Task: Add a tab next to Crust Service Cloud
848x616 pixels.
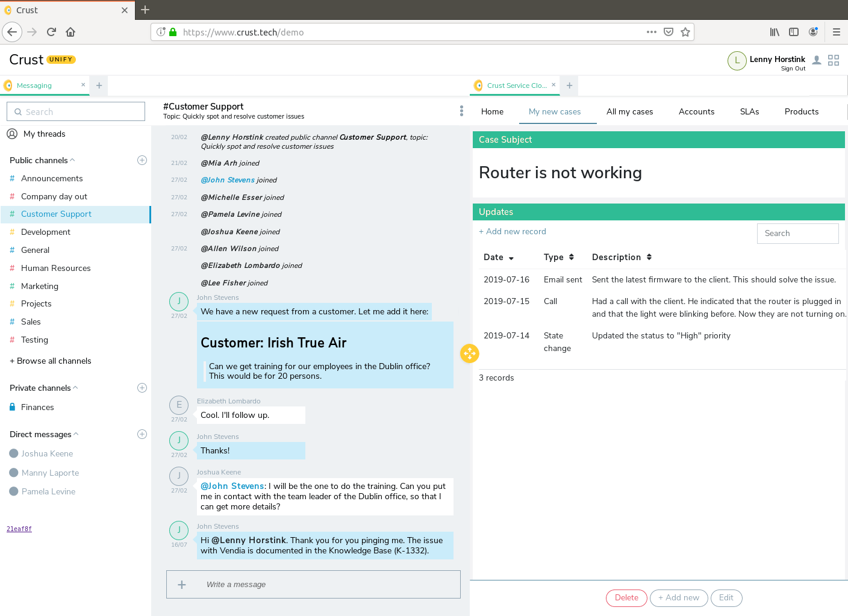Action: click(x=569, y=86)
